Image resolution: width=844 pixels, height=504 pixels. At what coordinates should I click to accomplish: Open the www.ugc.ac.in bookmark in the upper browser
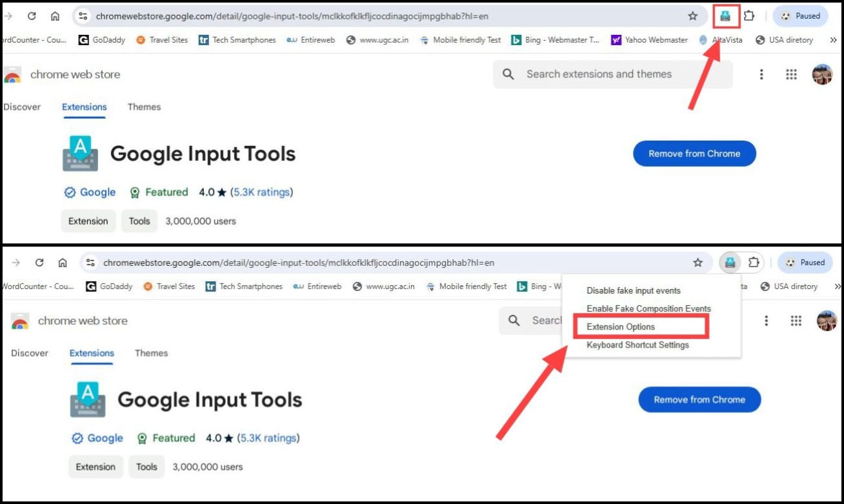377,40
